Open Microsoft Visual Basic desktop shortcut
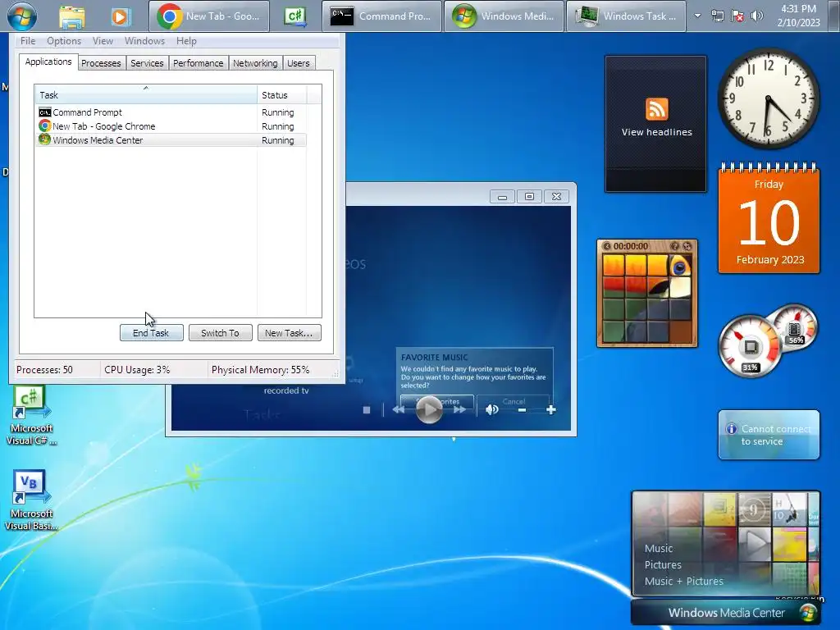The height and width of the screenshot is (630, 840). click(x=30, y=501)
